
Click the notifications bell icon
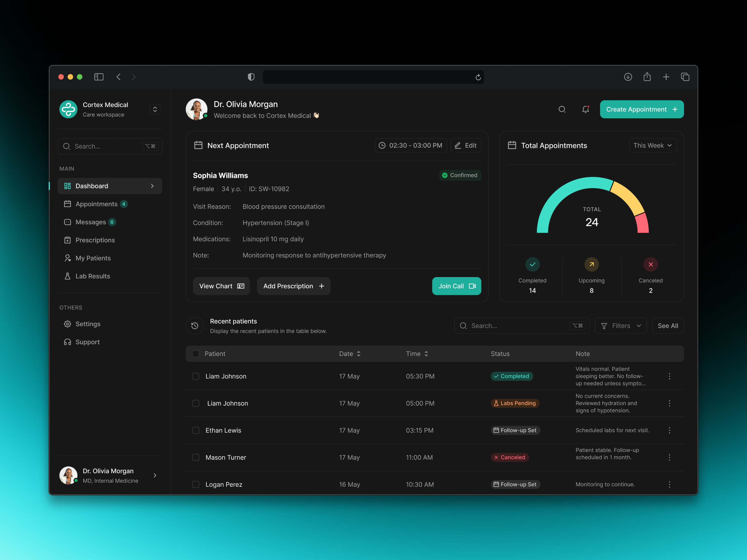[586, 109]
